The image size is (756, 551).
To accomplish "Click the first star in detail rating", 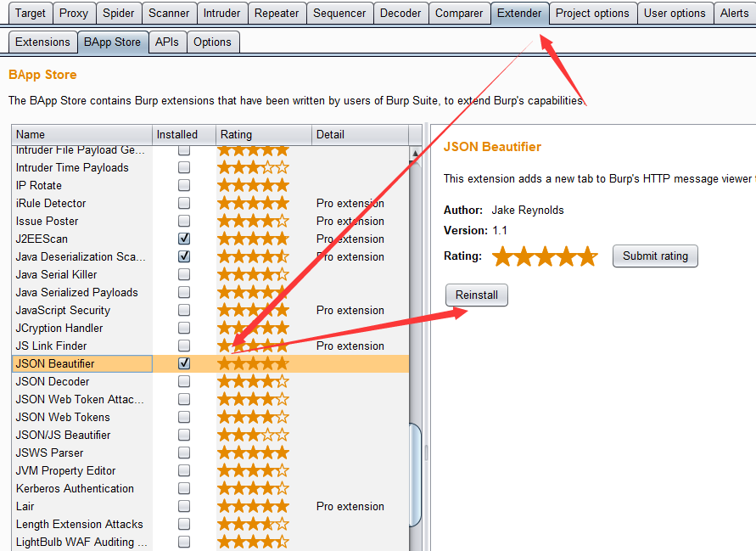I will pyautogui.click(x=502, y=256).
